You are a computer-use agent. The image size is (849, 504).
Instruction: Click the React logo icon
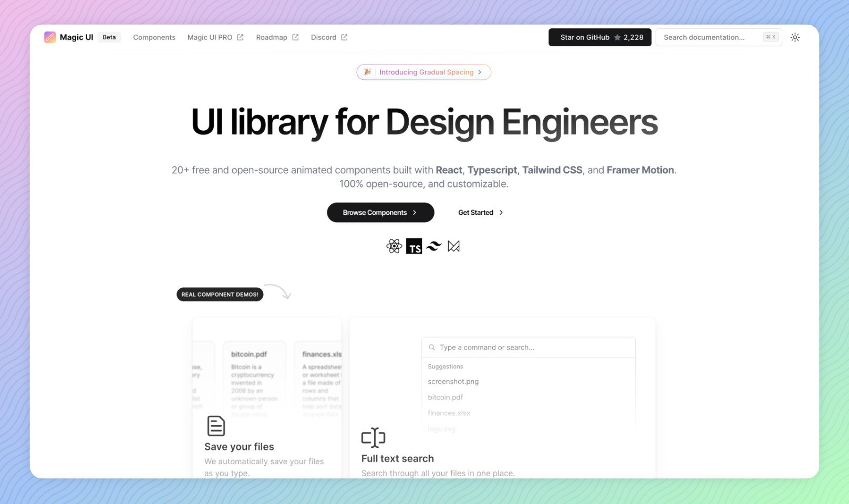point(394,246)
